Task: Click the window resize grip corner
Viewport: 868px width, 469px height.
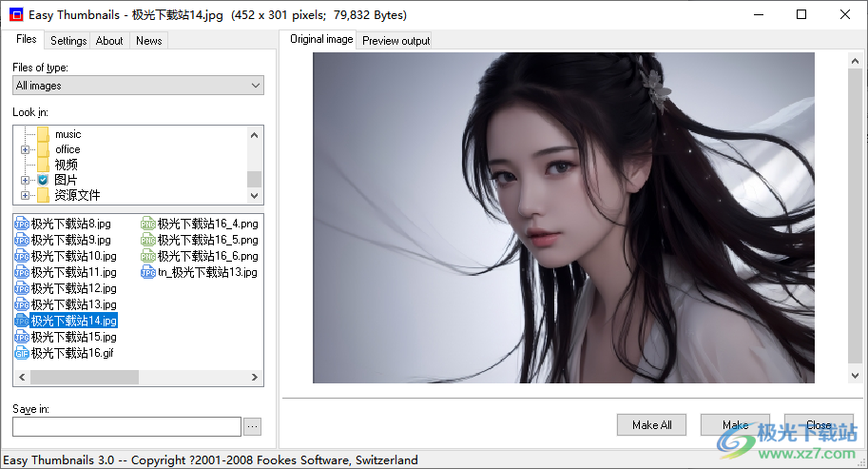Action: pos(862,463)
